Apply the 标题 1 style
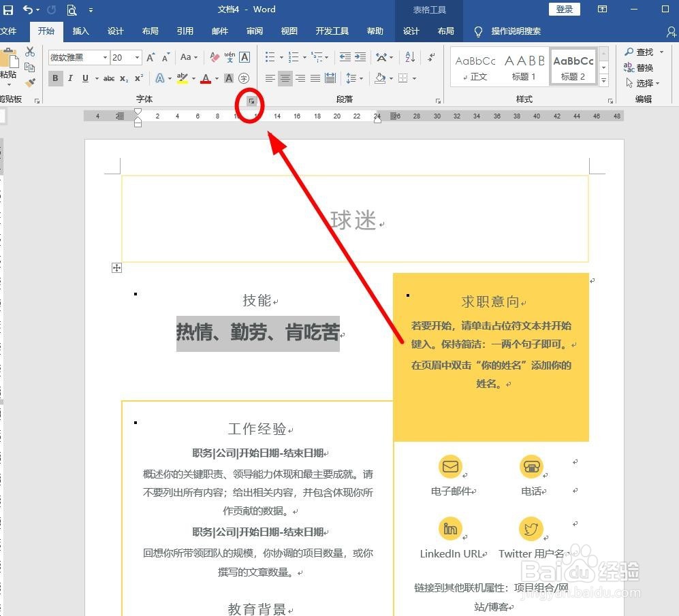679x616 pixels. (524, 65)
